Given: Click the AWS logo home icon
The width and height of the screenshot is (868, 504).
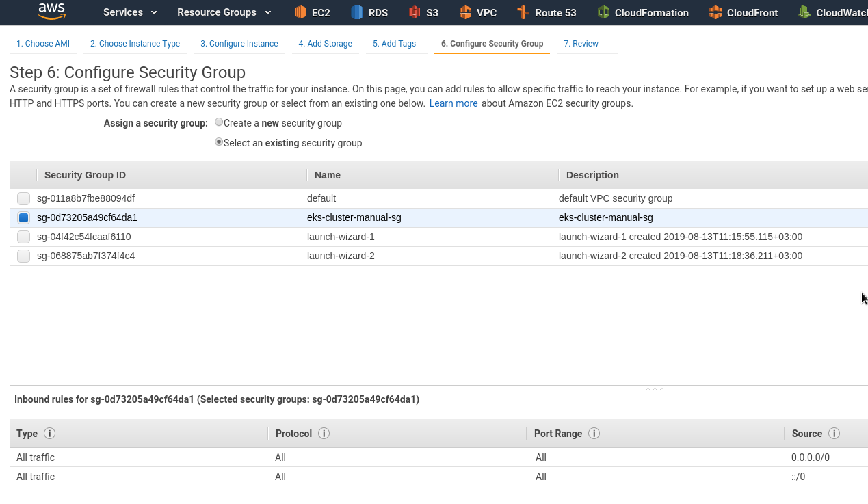Looking at the screenshot, I should click(52, 12).
